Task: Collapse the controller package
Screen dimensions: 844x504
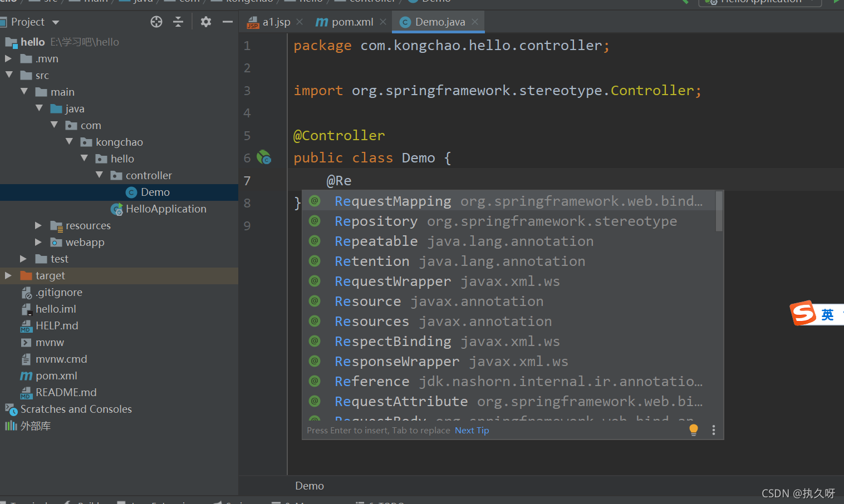Action: [99, 175]
